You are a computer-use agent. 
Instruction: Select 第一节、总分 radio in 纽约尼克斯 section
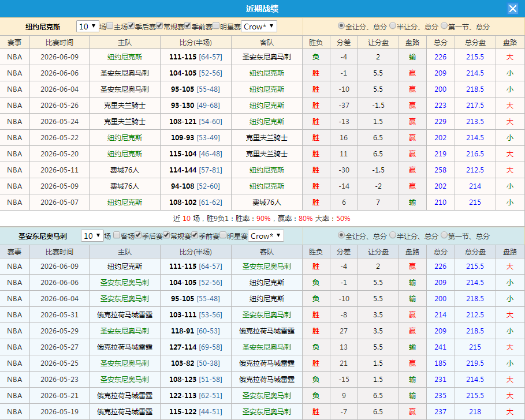coord(444,26)
